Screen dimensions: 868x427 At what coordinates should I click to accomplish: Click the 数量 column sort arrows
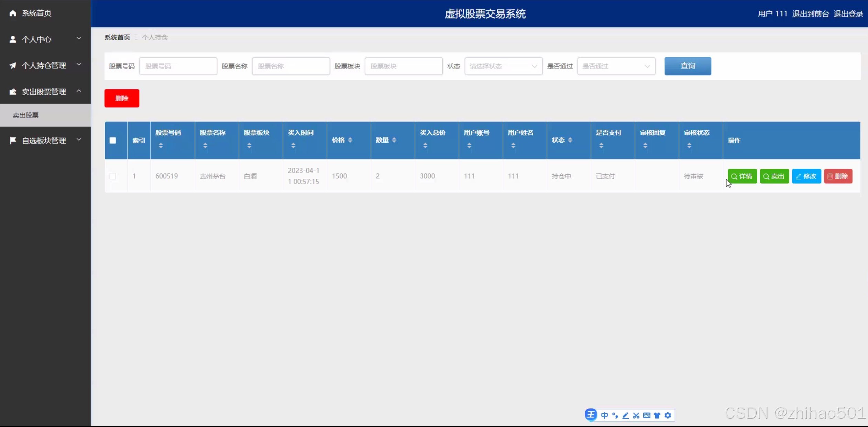coord(394,140)
